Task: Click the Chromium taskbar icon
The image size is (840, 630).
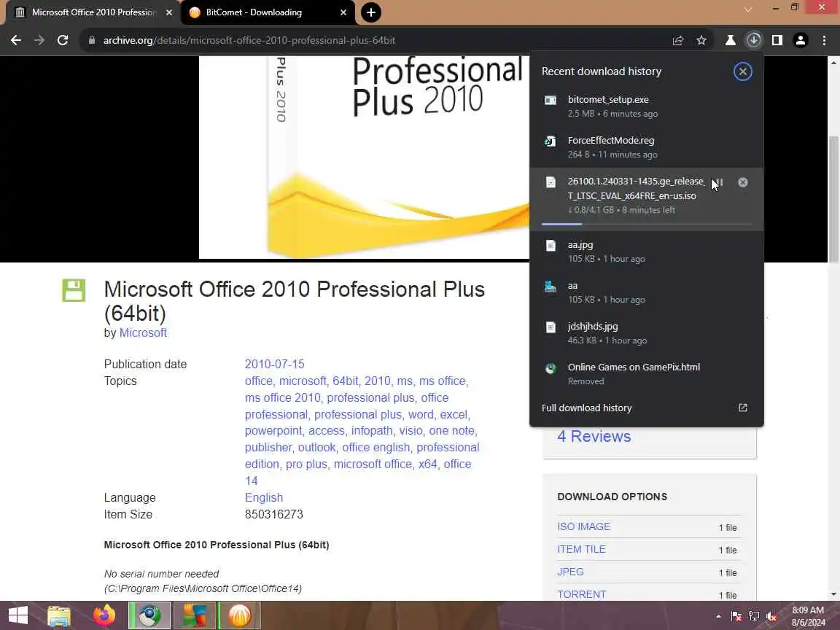Action: pos(149,615)
